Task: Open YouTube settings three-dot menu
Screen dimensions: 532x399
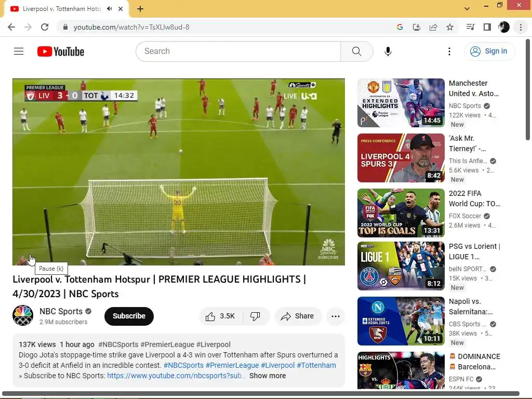Action: tap(449, 51)
